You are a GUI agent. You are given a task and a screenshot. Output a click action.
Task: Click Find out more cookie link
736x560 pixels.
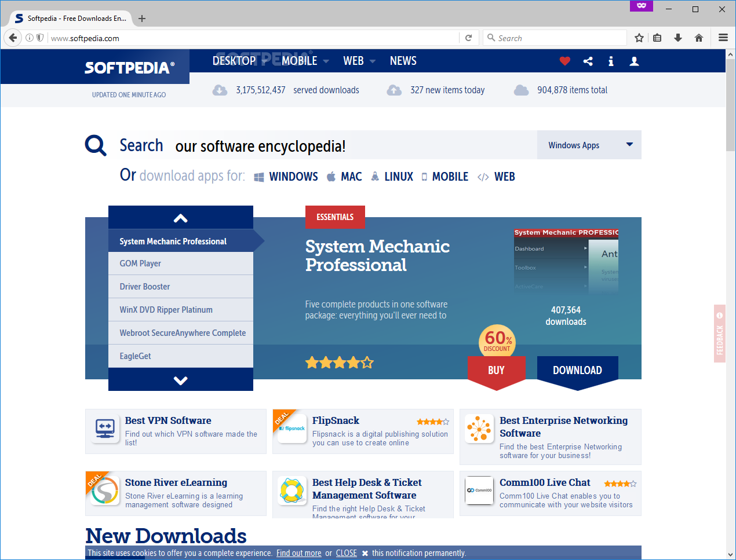[298, 553]
